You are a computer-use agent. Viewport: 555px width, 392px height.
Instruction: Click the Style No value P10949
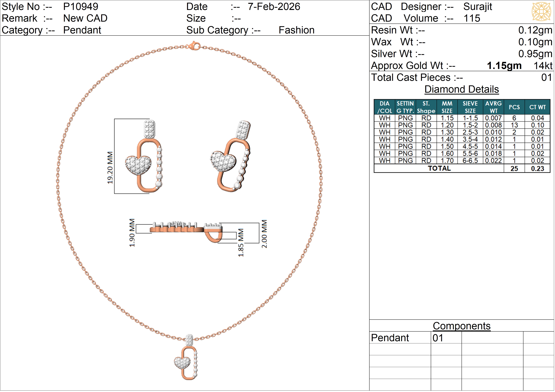(x=81, y=6)
